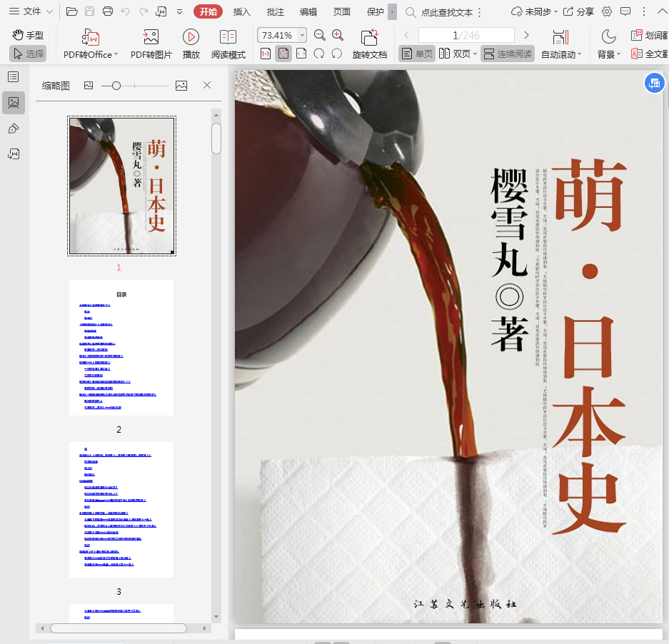Open the 批注 tab
Screen dimensions: 669x644
pos(275,11)
